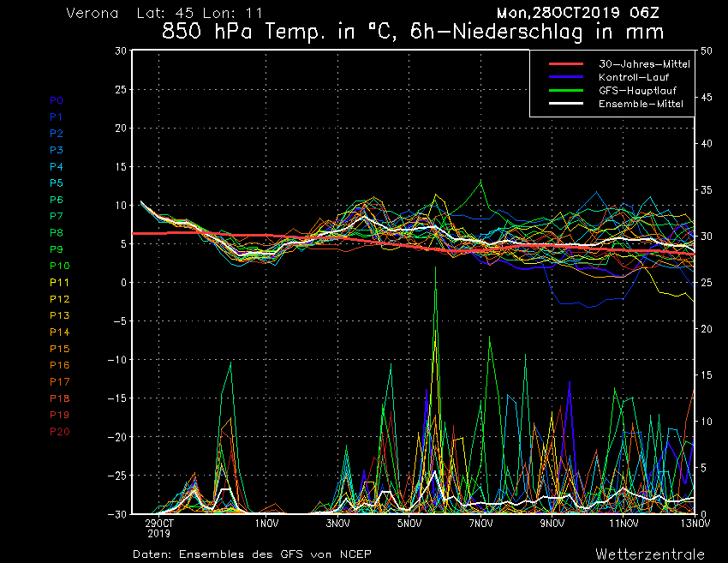Viewport: 728px width, 563px height.
Task: Select the P18 member label
Action: click(59, 398)
